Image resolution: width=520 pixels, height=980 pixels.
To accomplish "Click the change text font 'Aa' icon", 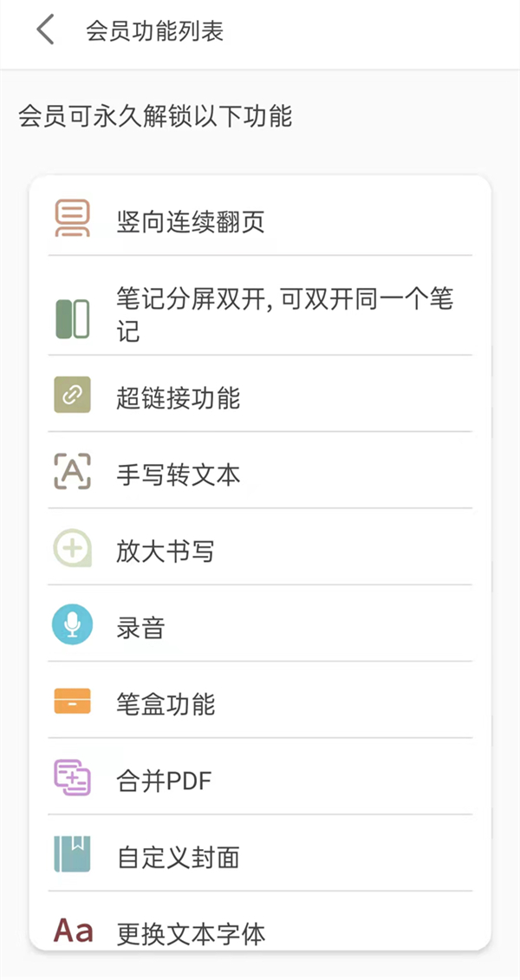I will click(x=73, y=931).
